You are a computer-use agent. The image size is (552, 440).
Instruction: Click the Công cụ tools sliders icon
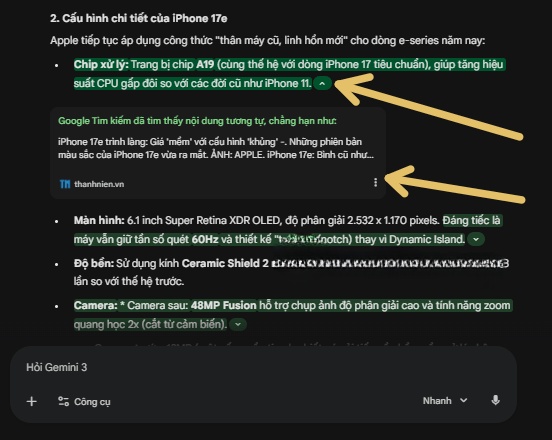click(x=63, y=401)
